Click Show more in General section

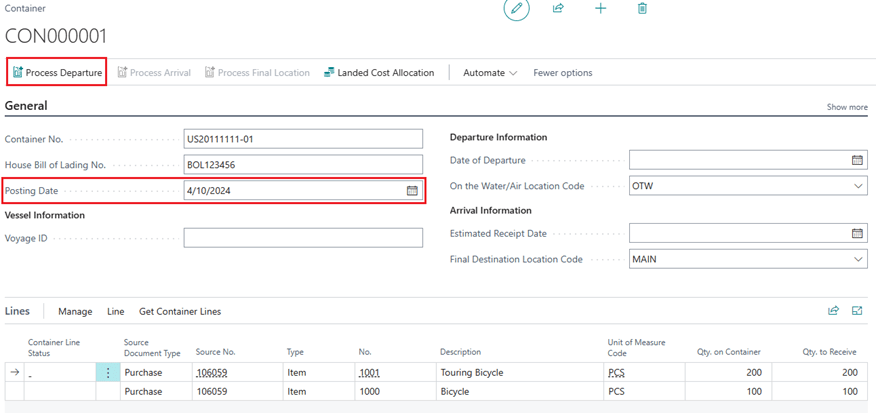pyautogui.click(x=846, y=107)
